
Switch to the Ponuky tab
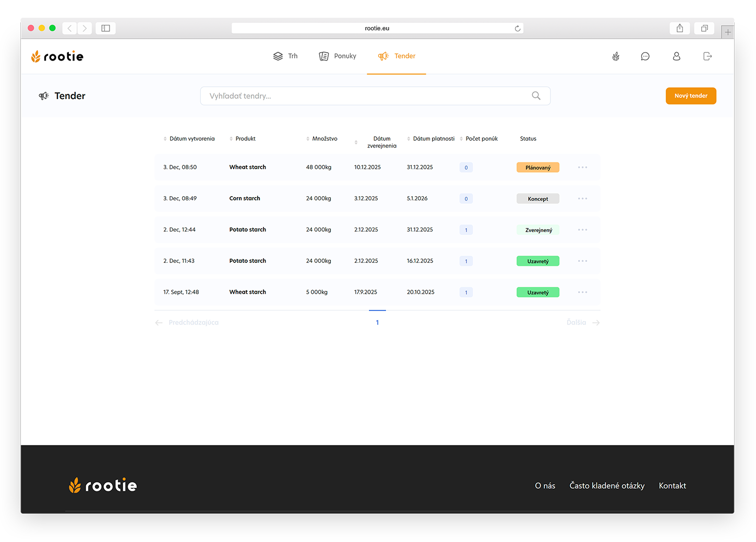(x=338, y=56)
